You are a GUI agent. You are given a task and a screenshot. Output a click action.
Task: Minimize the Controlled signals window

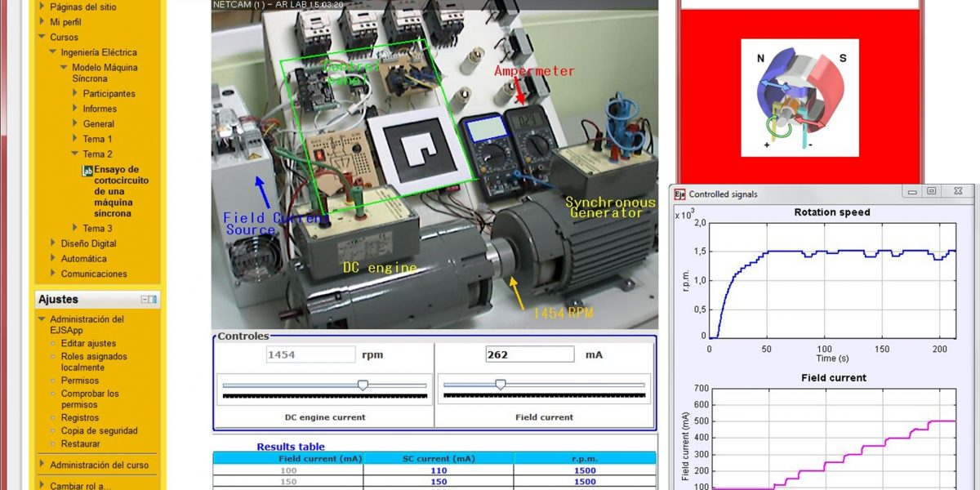point(911,191)
